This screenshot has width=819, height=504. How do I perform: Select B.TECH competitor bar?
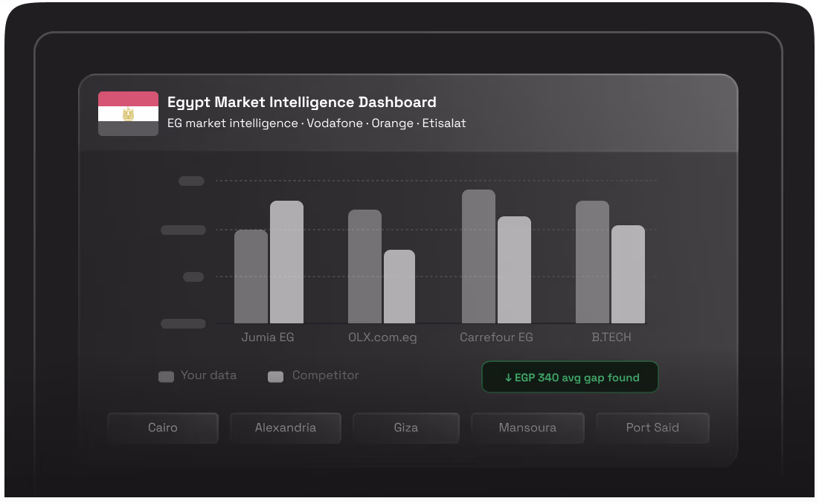[x=628, y=274]
